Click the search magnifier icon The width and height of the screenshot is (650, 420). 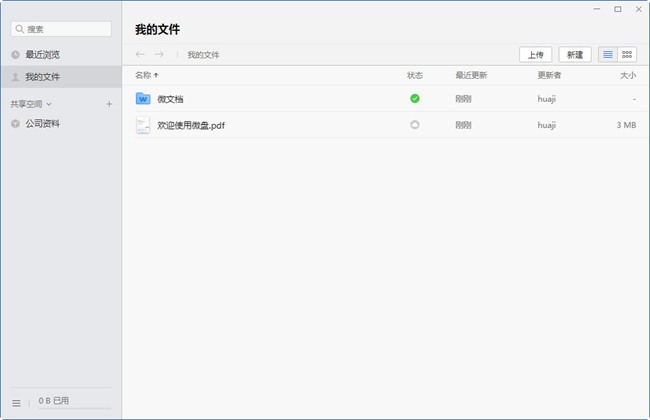click(x=19, y=29)
